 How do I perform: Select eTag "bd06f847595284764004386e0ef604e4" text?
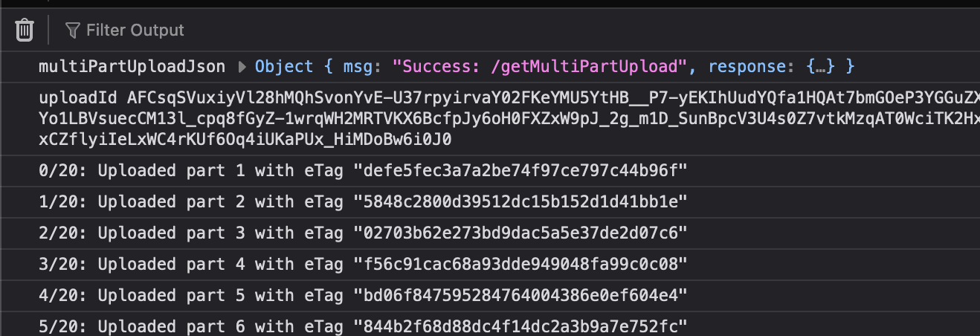521,296
